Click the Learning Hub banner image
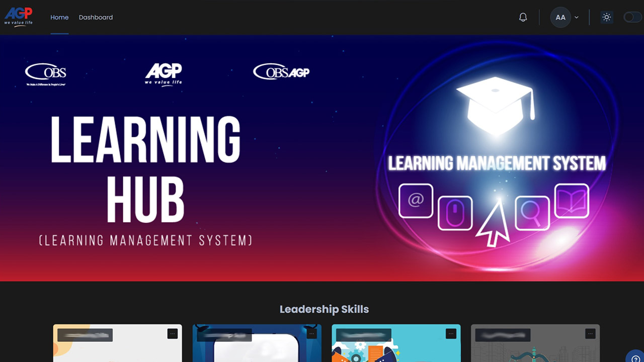644x362 pixels. pyautogui.click(x=322, y=158)
